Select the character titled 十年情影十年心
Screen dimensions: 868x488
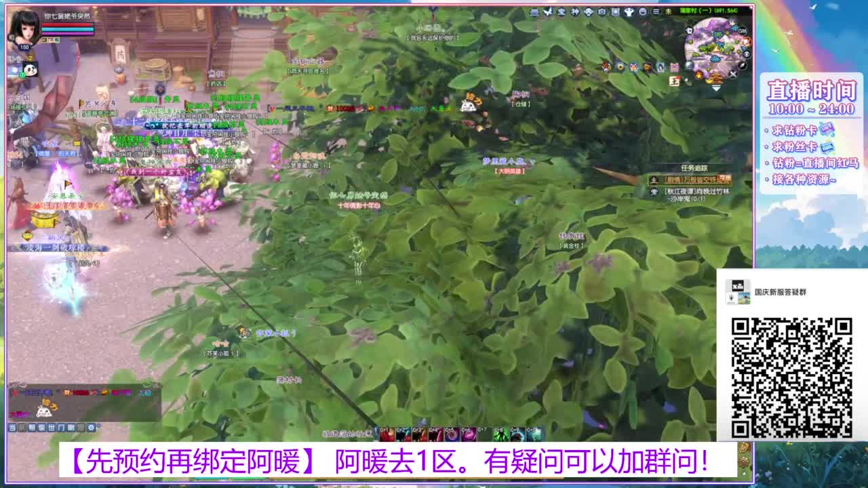[x=359, y=205]
